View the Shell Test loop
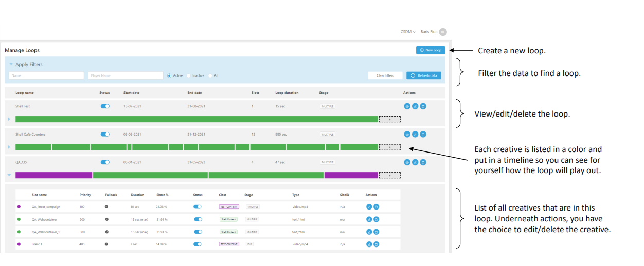The width and height of the screenshot is (644, 266). 407,106
